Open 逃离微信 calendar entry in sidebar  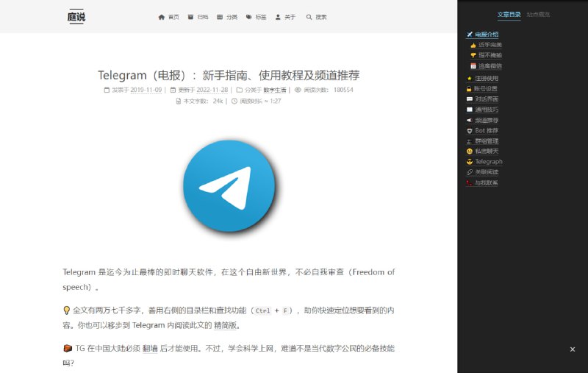pyautogui.click(x=486, y=66)
